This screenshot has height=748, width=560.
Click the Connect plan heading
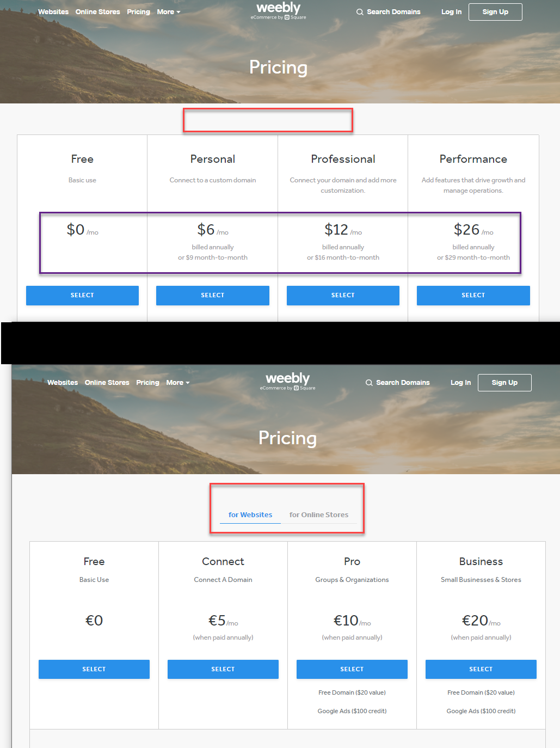point(223,561)
